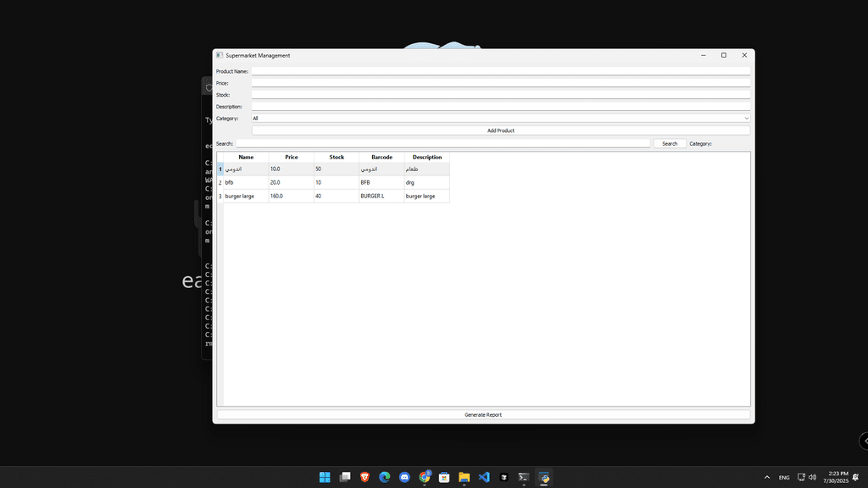Viewport: 868px width, 488px height.
Task: Open Task View from the taskbar
Action: tap(345, 477)
